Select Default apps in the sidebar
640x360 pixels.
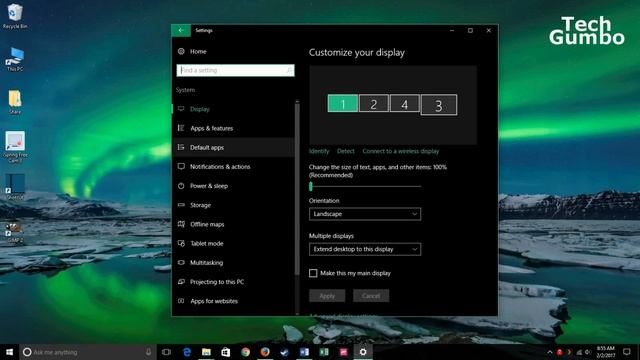point(233,147)
